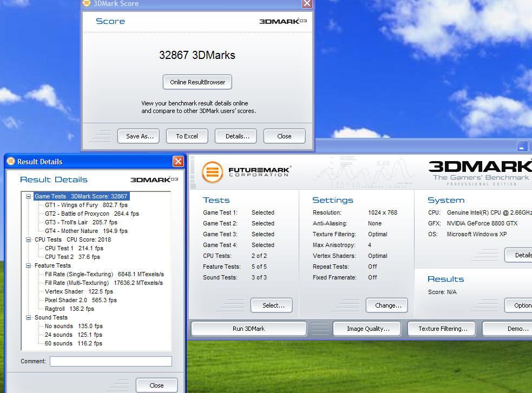
Task: Close the 3DMark Score window with X
Action: coord(307,3)
